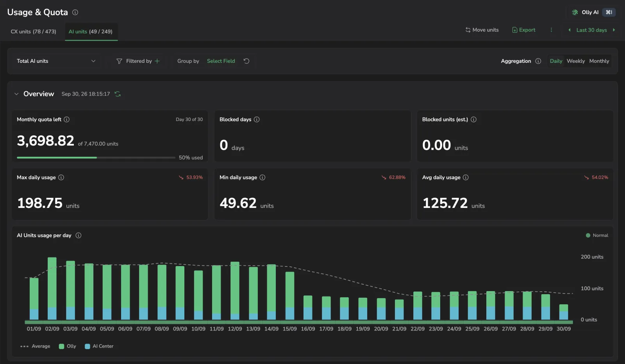625x364 pixels.
Task: Switch to the AI units tab
Action: click(x=91, y=32)
